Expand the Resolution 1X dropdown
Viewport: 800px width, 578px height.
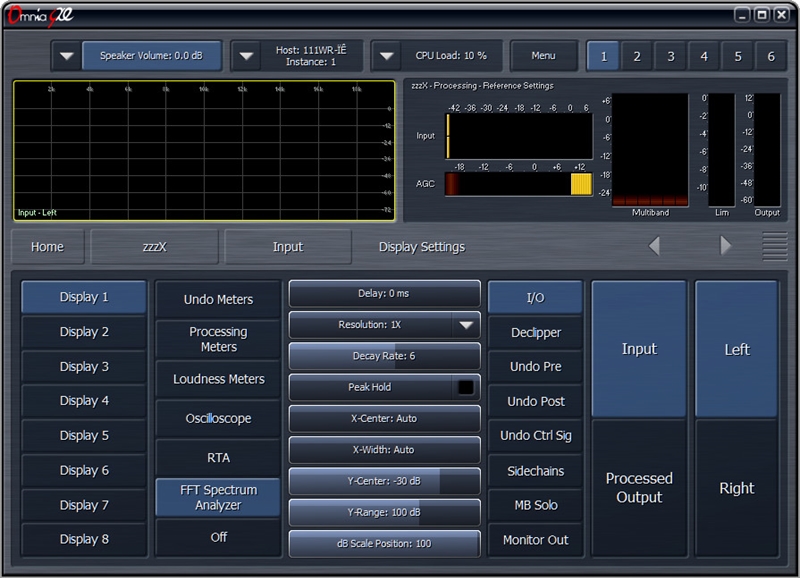[x=466, y=325]
